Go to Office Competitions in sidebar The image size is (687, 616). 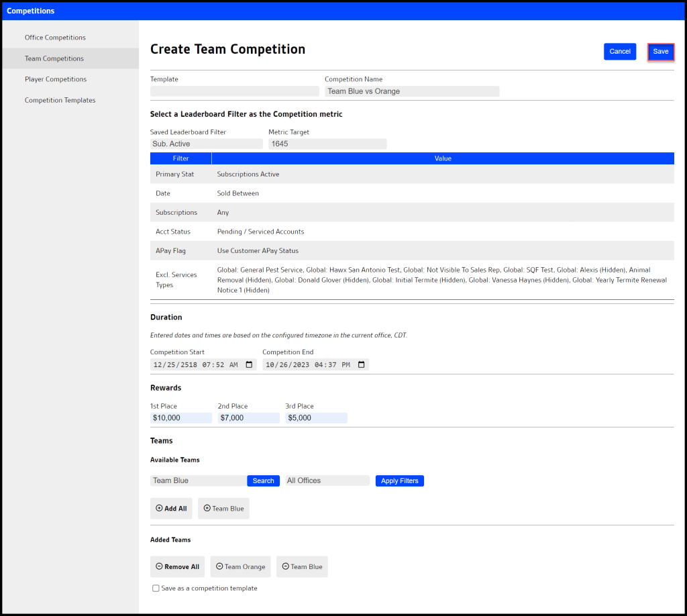click(55, 38)
